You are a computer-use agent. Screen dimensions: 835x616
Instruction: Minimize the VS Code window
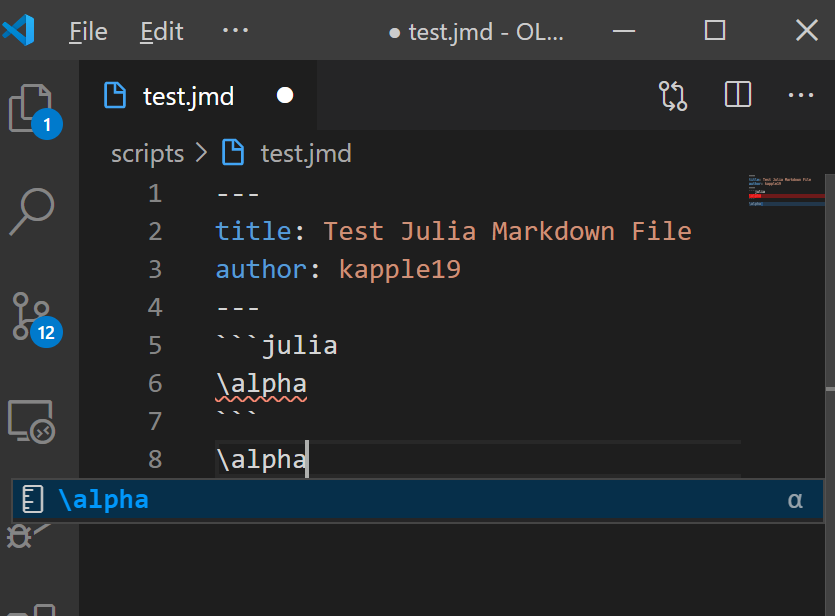tap(624, 31)
